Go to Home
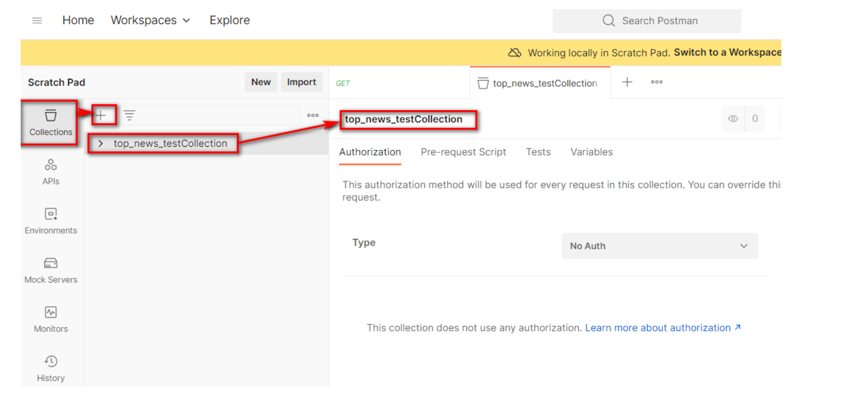Image resolution: width=868 pixels, height=397 pixels. [x=78, y=20]
